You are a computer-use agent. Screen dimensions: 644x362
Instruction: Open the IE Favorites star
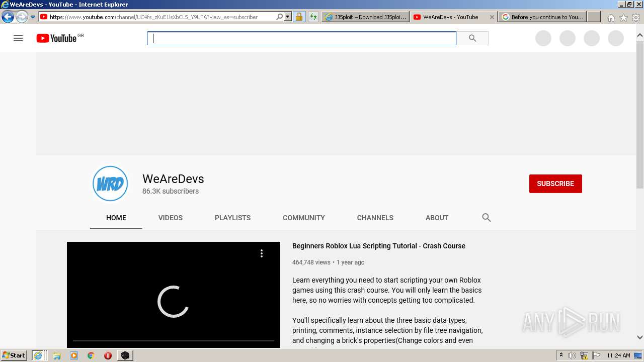[x=623, y=18]
